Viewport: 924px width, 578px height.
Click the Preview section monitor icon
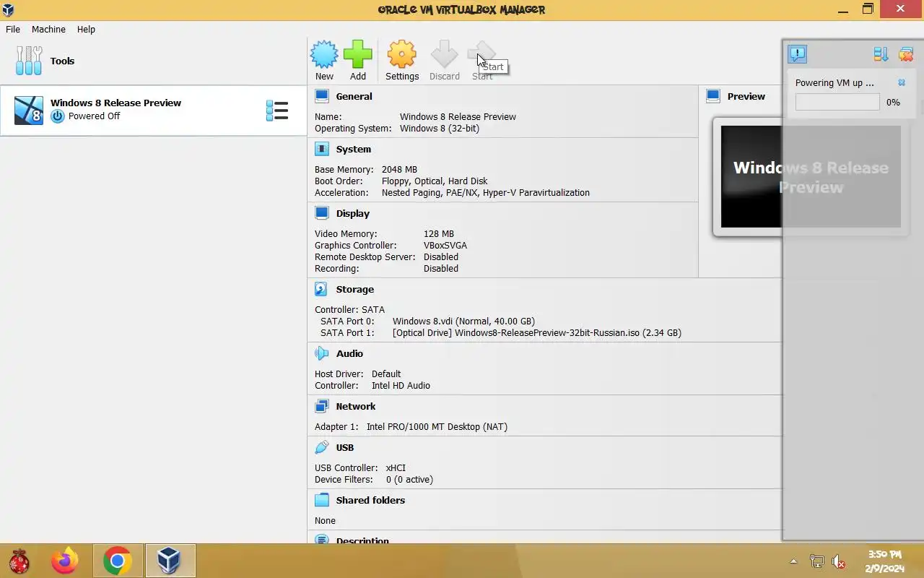713,96
